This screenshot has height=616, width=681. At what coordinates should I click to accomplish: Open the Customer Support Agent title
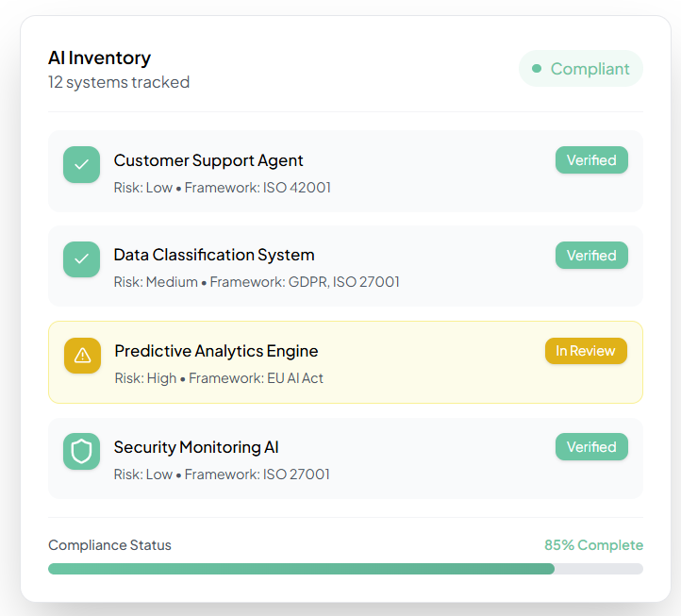pos(208,160)
